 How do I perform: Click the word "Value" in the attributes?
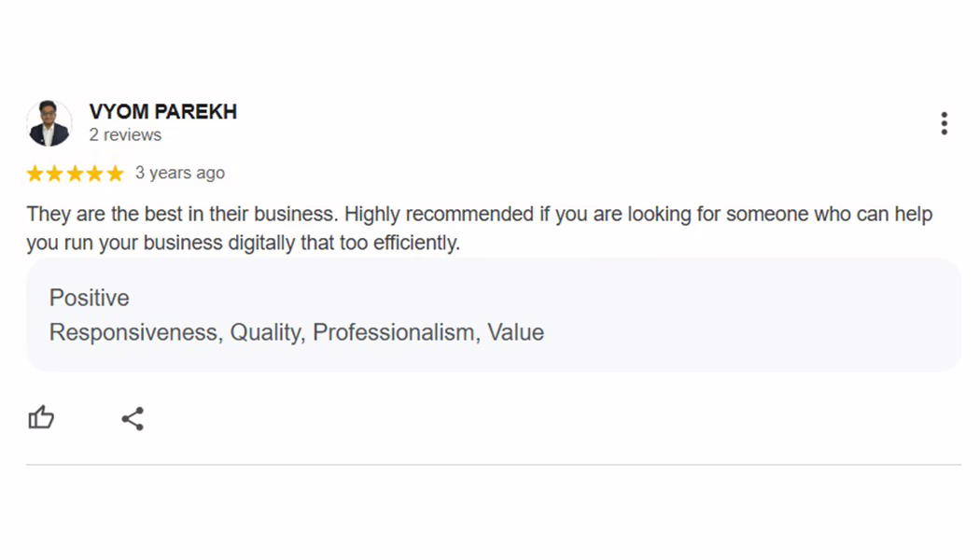pos(515,332)
